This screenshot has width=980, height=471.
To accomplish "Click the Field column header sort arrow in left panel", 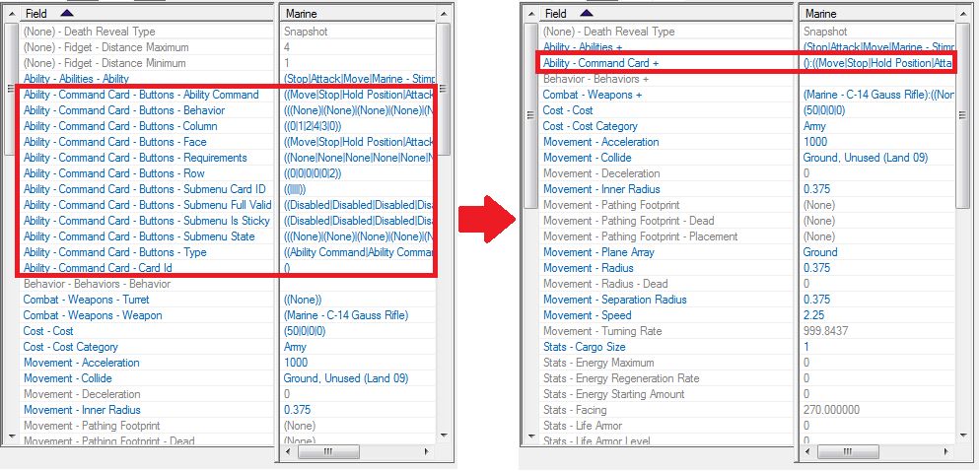I will [67, 13].
